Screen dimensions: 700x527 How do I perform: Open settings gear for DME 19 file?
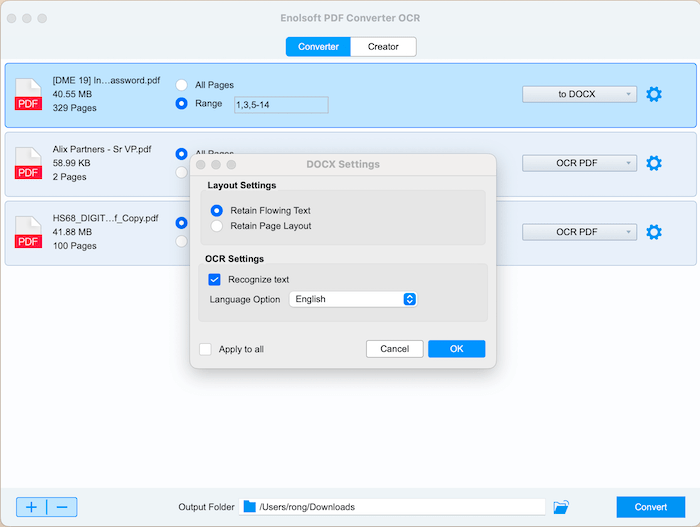654,94
